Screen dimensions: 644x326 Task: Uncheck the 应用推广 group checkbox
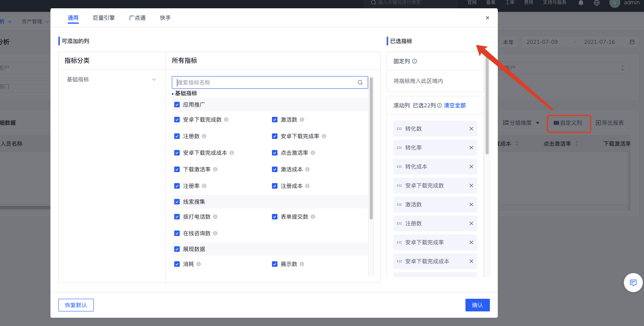177,105
